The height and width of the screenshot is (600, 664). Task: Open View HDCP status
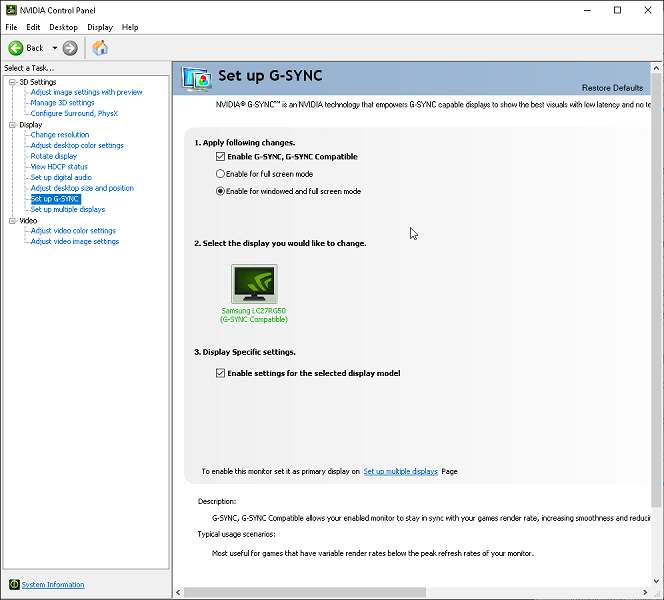tap(59, 167)
